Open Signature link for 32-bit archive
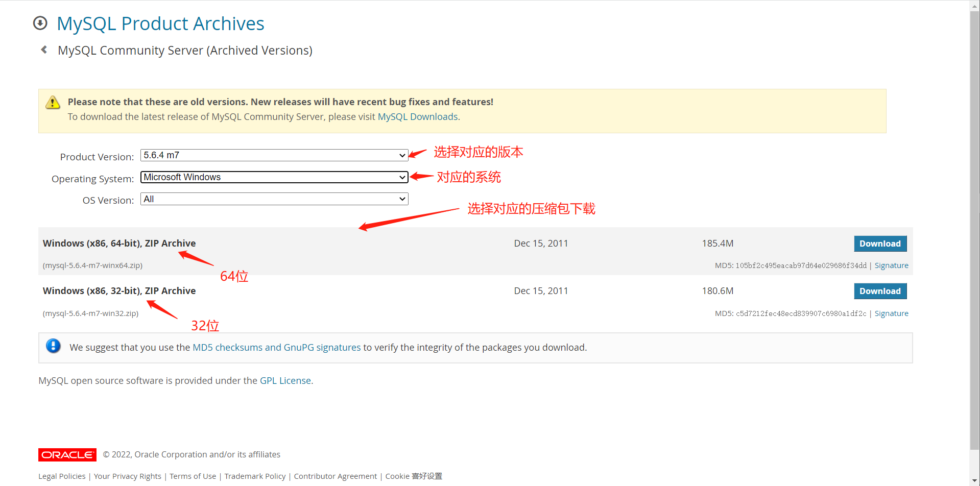 click(892, 313)
